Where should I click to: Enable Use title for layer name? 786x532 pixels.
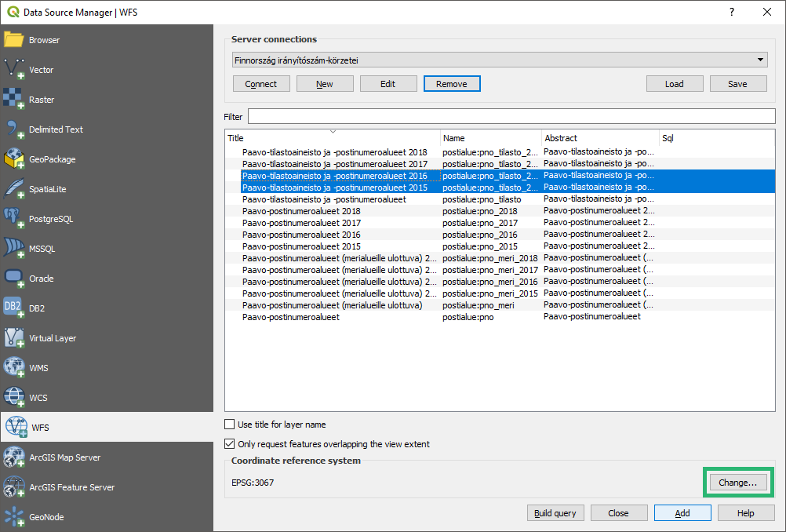point(229,425)
